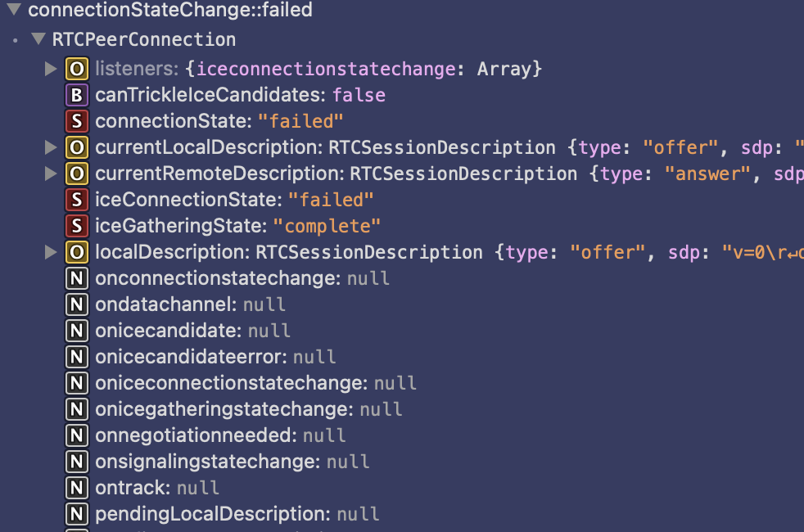Click the O badge for currentRemoteDescription

[x=76, y=174]
